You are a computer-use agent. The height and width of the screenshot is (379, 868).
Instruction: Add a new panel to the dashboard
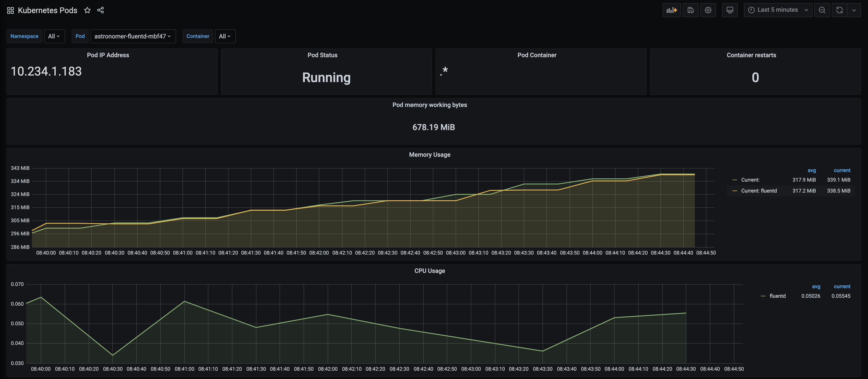click(x=672, y=10)
